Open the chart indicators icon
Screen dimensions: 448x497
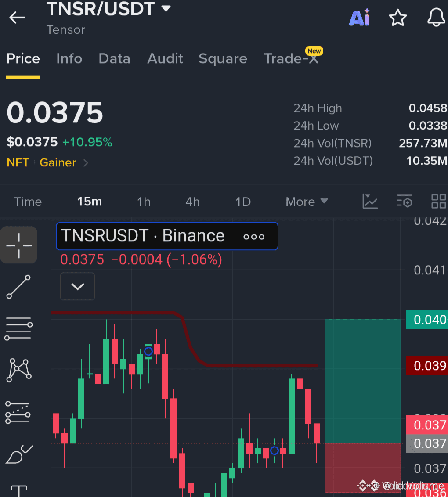(370, 201)
